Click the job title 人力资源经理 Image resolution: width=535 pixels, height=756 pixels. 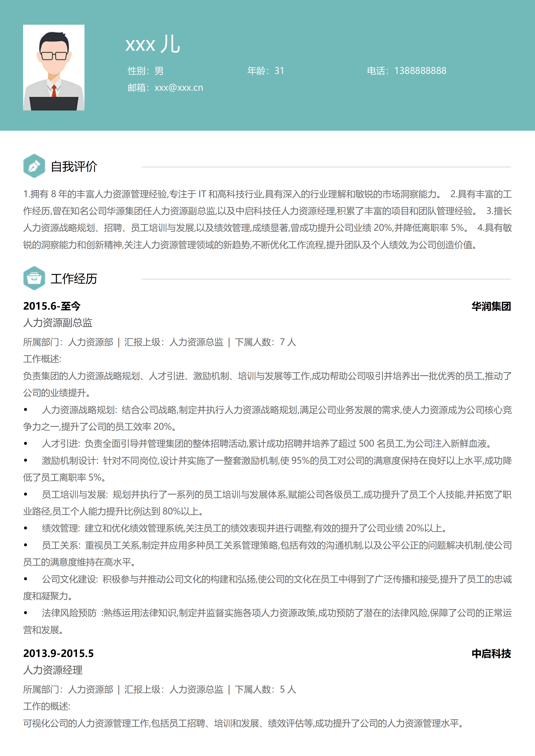(x=53, y=670)
